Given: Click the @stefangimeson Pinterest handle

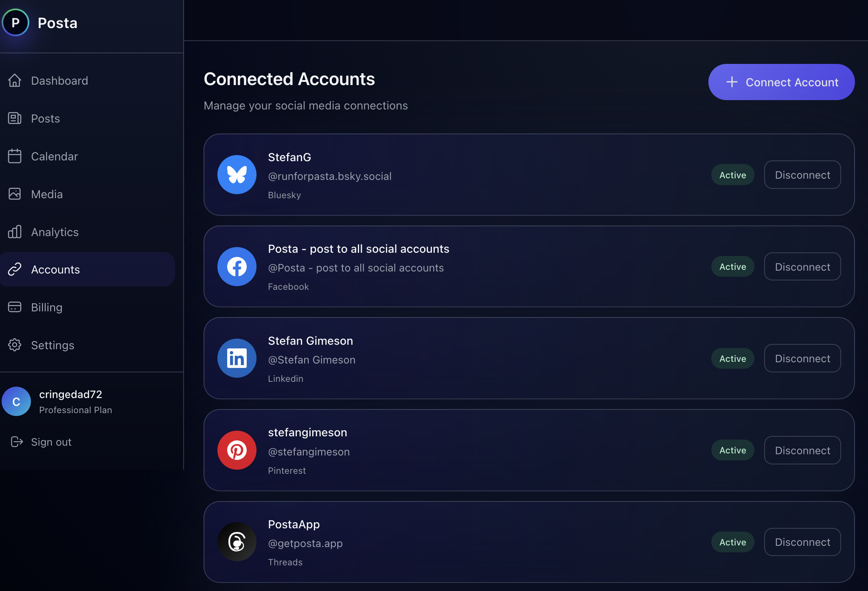Looking at the screenshot, I should [309, 452].
